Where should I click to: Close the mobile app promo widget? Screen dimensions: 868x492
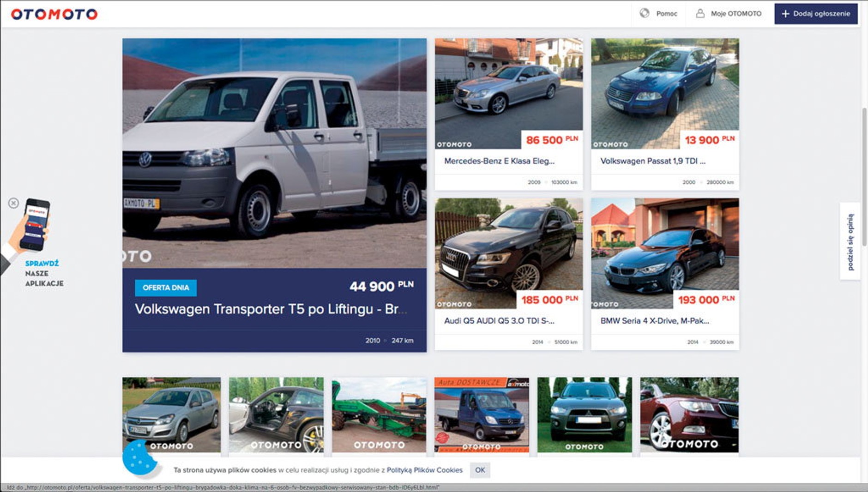click(13, 203)
